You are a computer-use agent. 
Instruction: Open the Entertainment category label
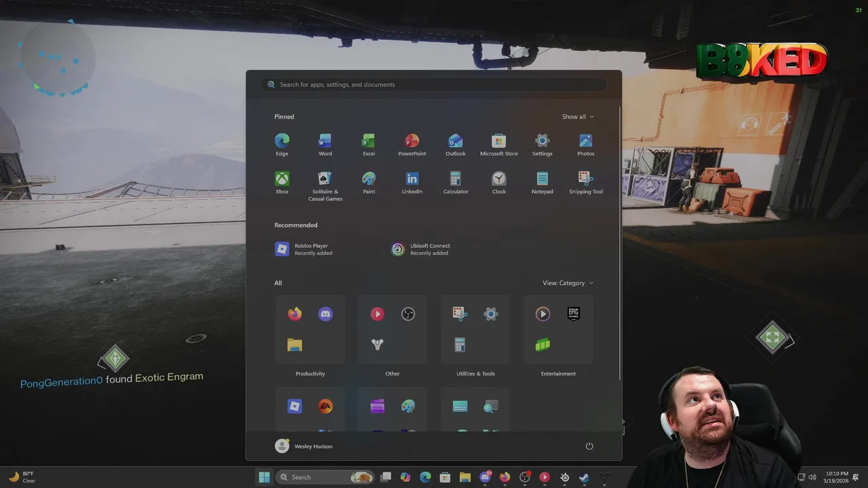click(x=558, y=373)
